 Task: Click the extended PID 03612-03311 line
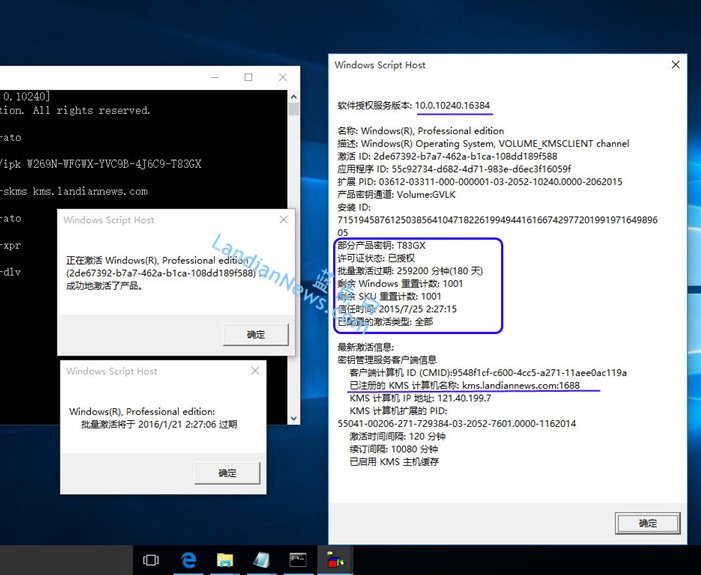[480, 182]
